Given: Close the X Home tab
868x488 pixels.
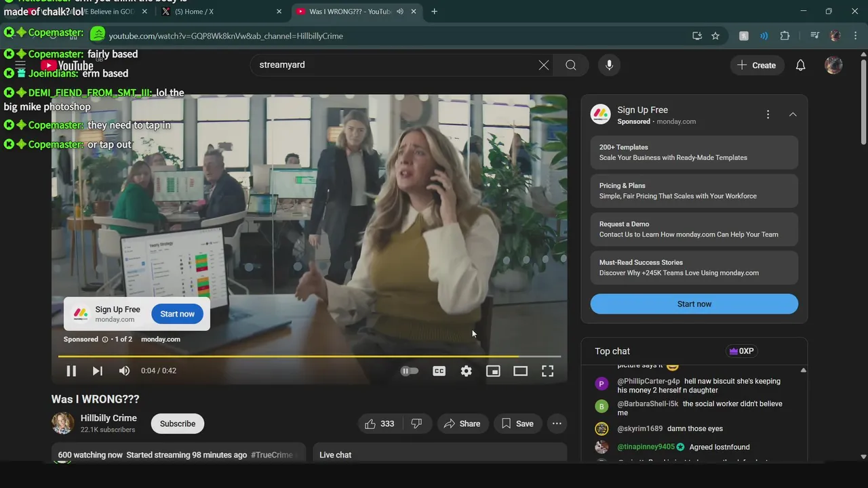Looking at the screenshot, I should coord(279,12).
